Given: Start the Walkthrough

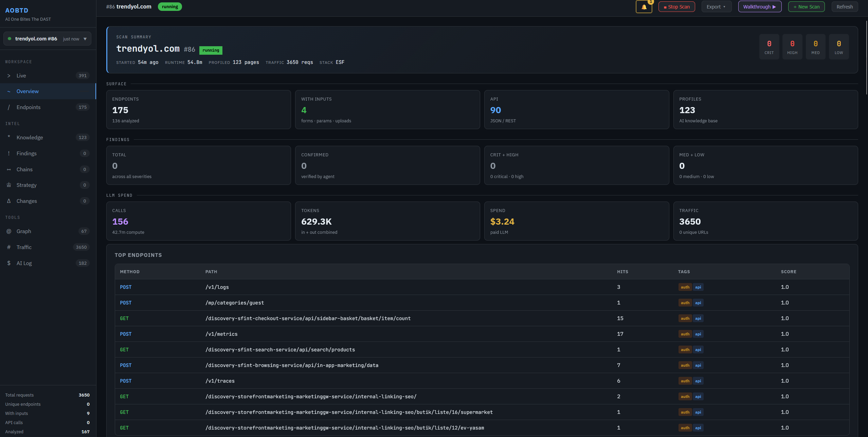Looking at the screenshot, I should [760, 7].
